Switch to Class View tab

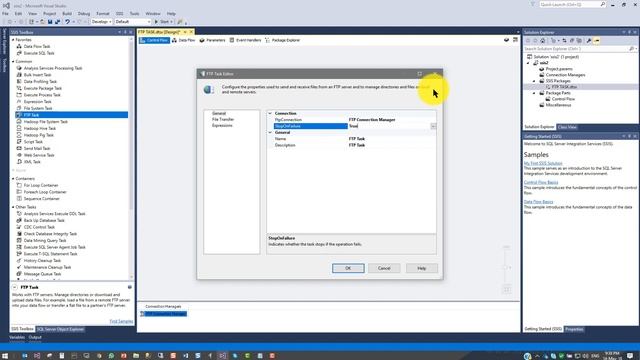tap(567, 127)
